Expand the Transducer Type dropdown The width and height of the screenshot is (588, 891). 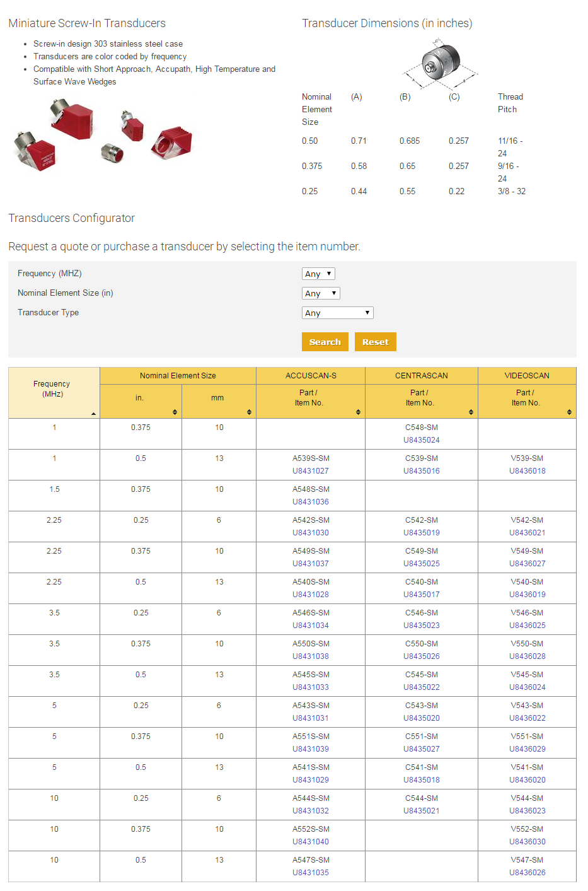[x=337, y=313]
